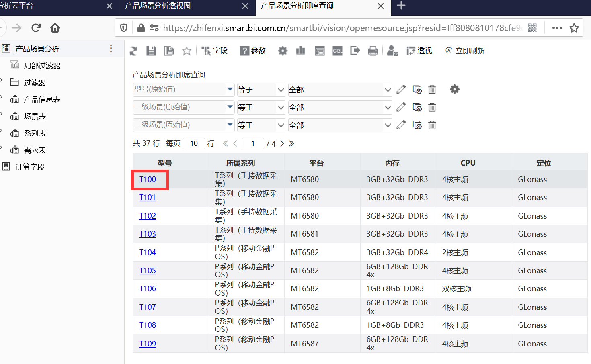This screenshot has height=364, width=591.
Task: Click the report layout icon
Action: pos(320,51)
